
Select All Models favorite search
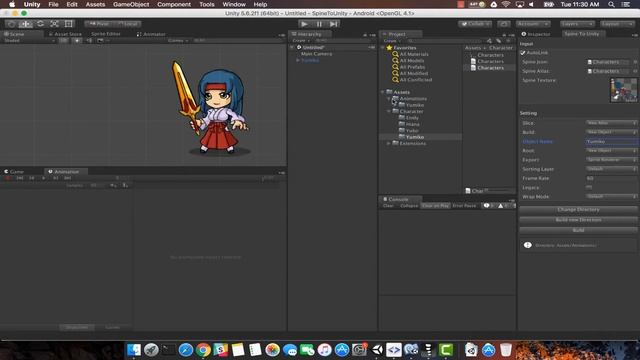coord(411,61)
